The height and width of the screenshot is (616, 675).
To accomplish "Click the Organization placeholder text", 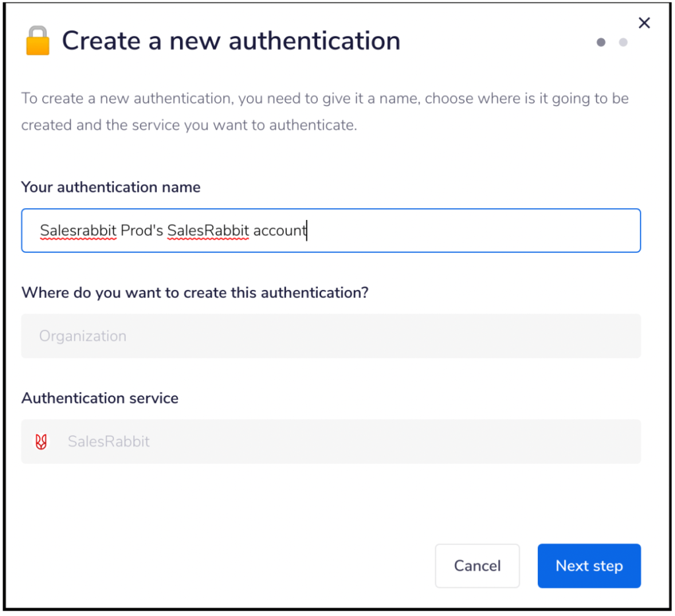I will tap(82, 336).
